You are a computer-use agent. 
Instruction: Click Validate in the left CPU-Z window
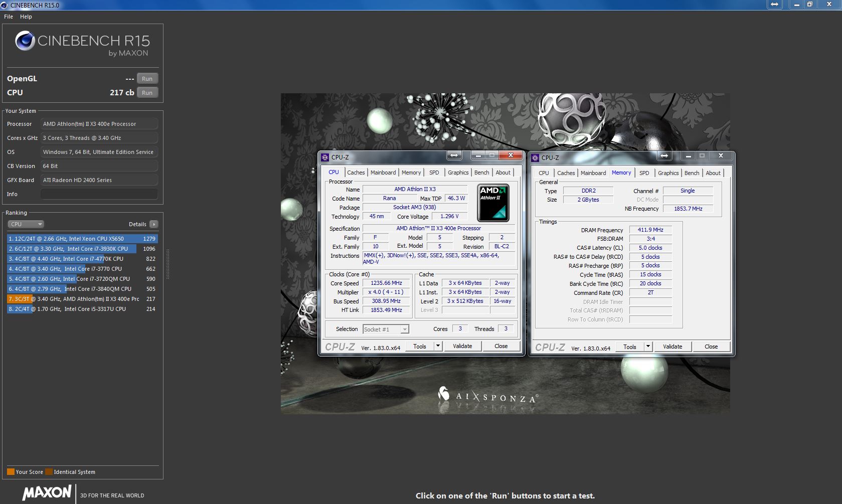click(462, 346)
